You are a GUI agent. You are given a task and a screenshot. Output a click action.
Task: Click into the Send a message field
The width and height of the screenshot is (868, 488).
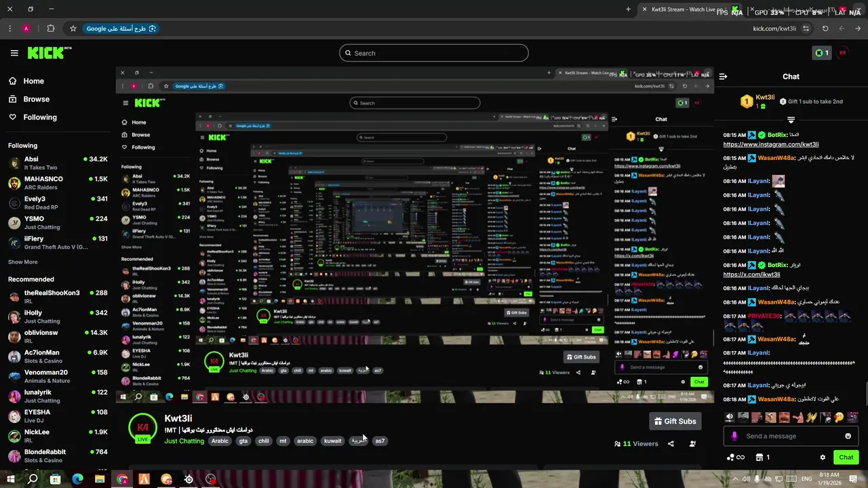[x=791, y=436]
